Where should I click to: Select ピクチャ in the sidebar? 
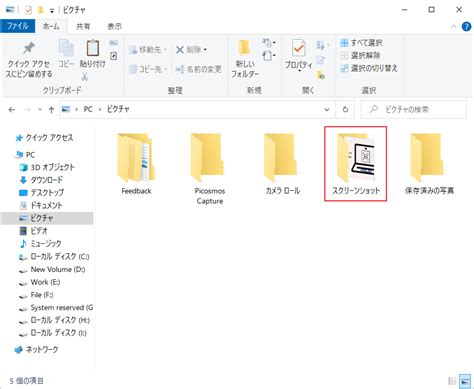pyautogui.click(x=47, y=218)
